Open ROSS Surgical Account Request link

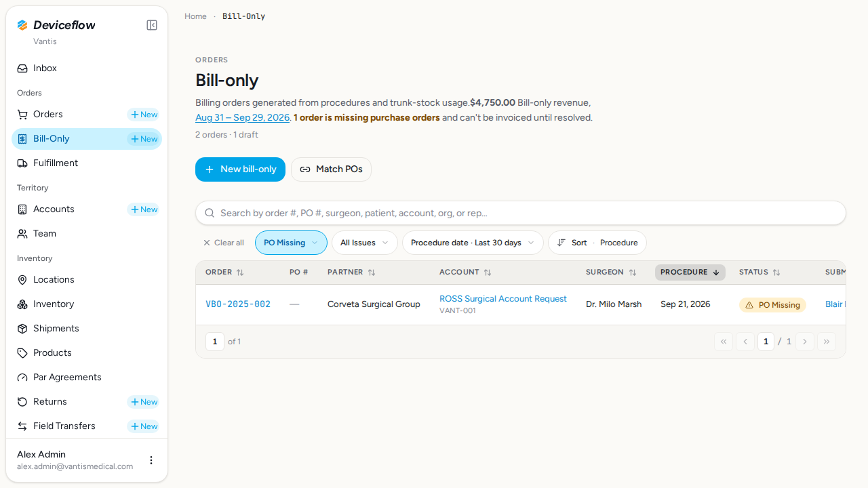click(503, 299)
